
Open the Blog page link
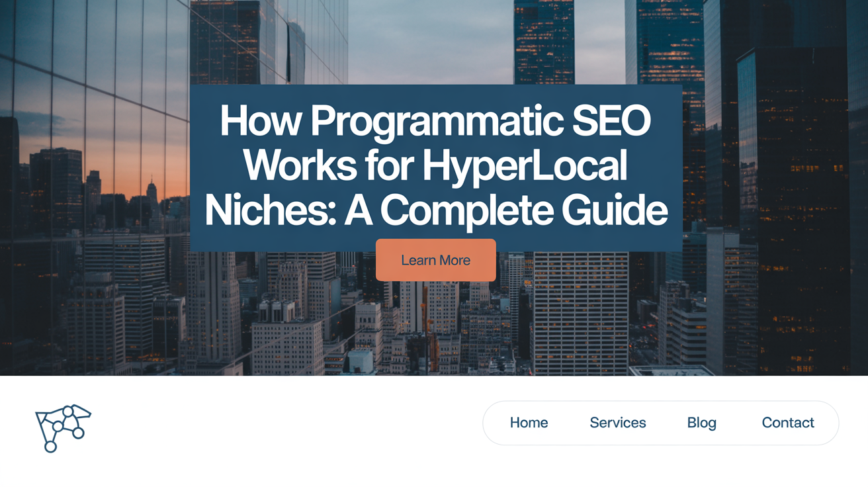pos(701,423)
